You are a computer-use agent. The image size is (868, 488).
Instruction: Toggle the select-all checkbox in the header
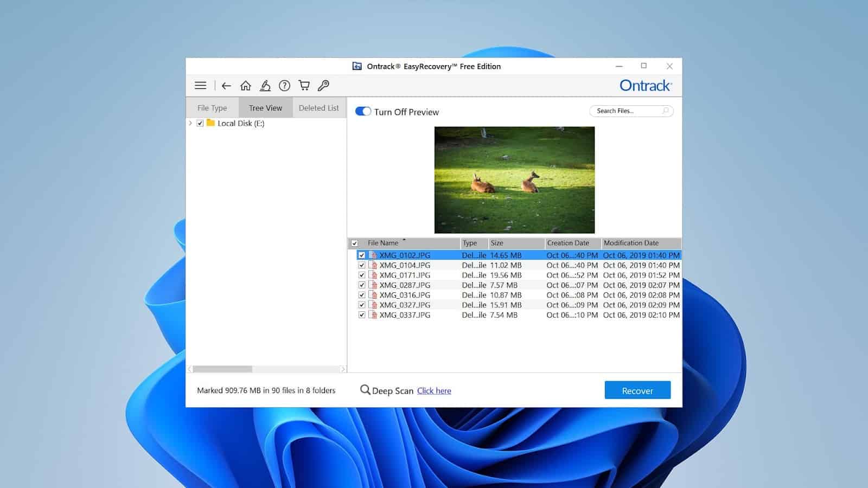[354, 243]
